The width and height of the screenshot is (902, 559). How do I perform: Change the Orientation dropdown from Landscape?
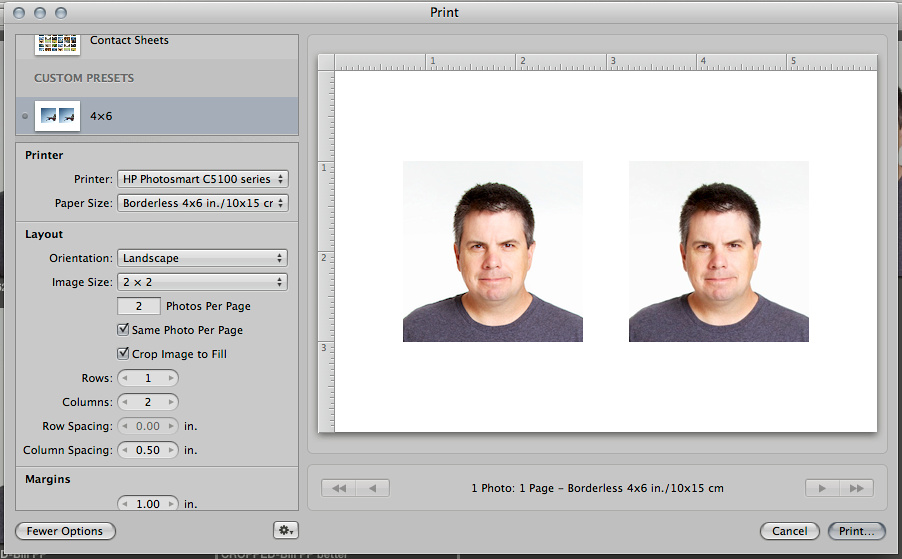[202, 258]
